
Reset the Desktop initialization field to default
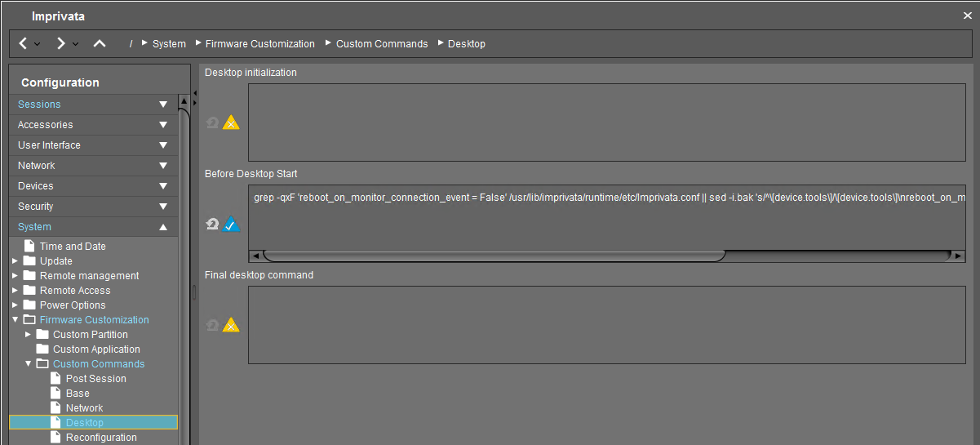point(212,122)
